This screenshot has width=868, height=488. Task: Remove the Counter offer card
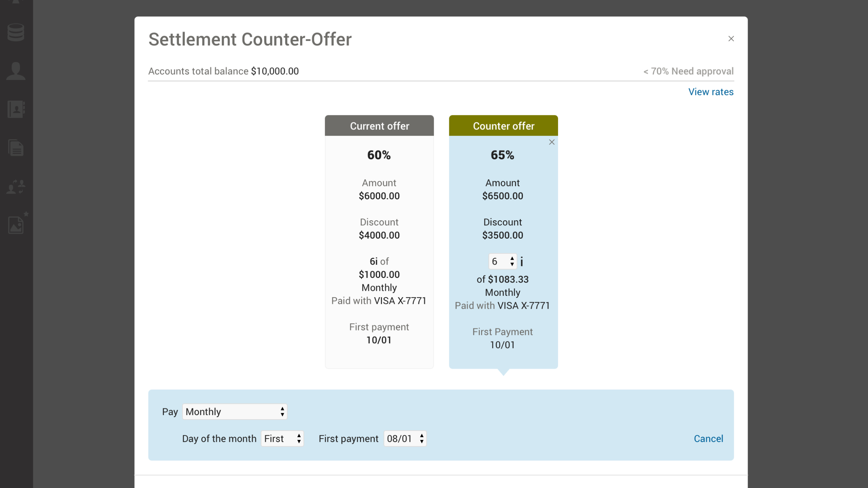point(552,142)
